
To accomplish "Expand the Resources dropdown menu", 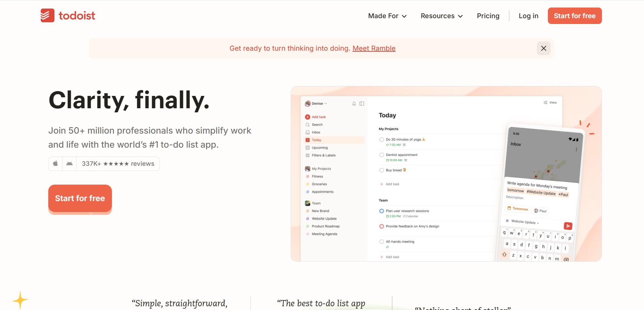I will pos(441,16).
